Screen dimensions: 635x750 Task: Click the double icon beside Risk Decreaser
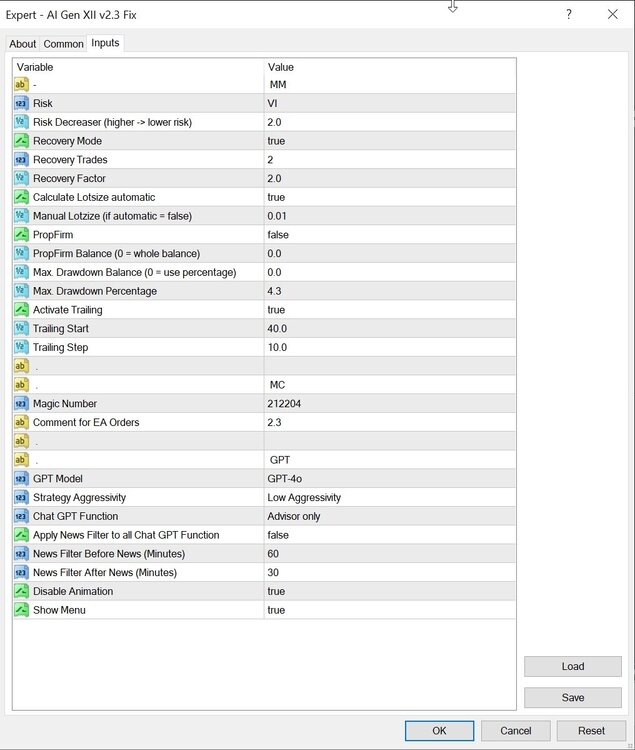pos(21,122)
